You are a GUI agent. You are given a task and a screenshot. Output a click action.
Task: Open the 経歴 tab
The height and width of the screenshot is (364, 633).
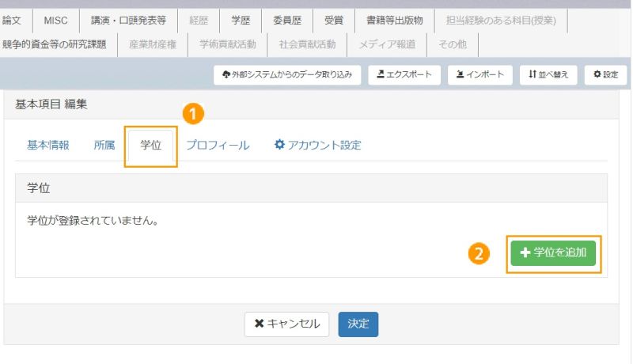pyautogui.click(x=199, y=21)
